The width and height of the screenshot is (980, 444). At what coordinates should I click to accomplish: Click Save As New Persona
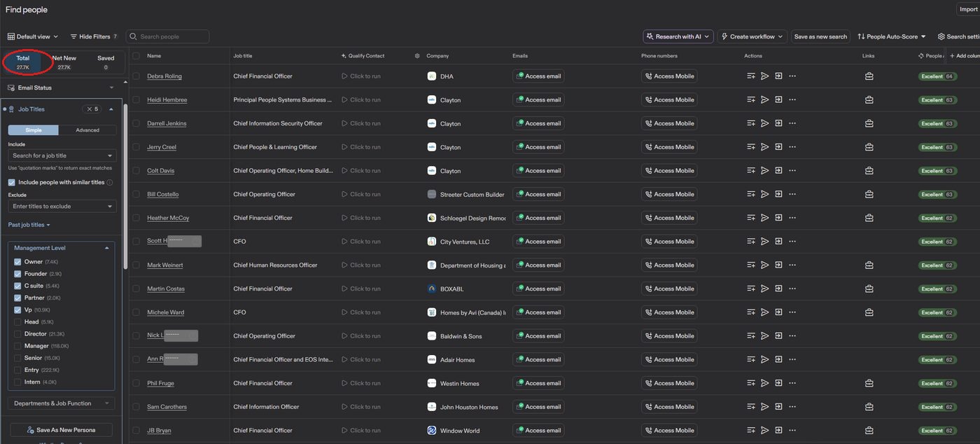61,429
